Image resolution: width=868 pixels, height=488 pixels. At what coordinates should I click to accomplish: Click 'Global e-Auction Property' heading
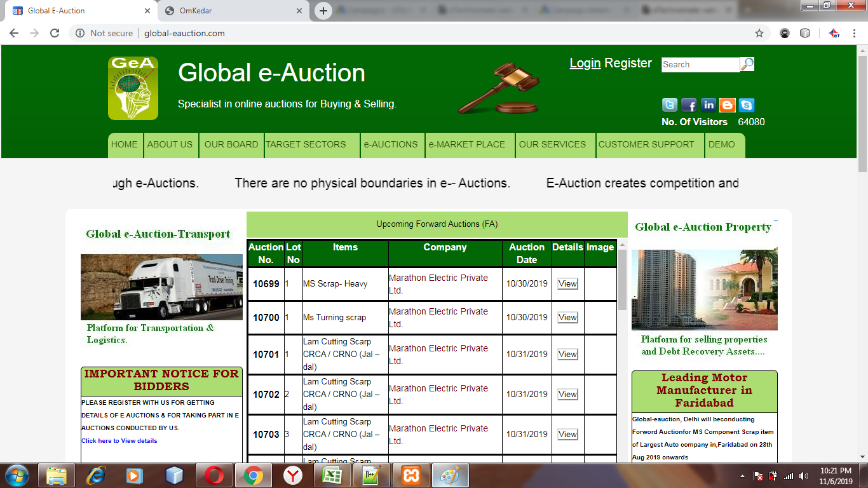703,227
